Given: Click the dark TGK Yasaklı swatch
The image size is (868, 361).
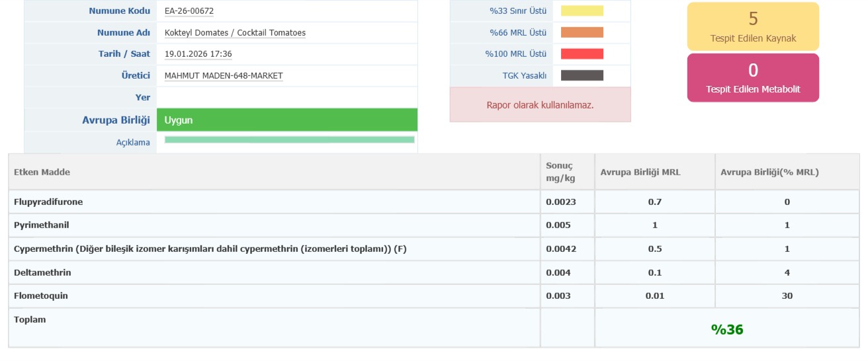Looking at the screenshot, I should point(582,75).
